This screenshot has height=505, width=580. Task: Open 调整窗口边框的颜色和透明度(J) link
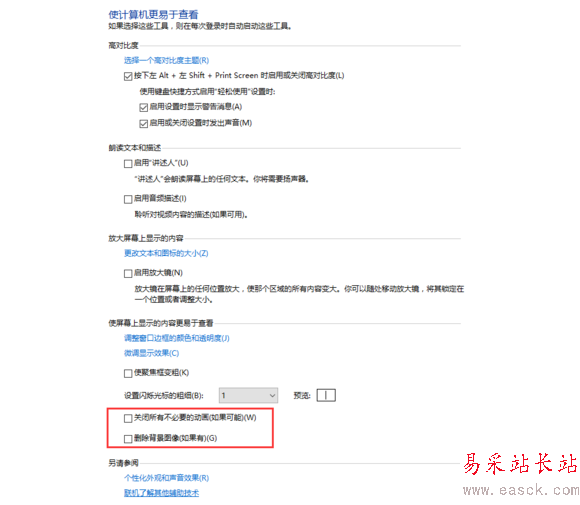click(176, 338)
